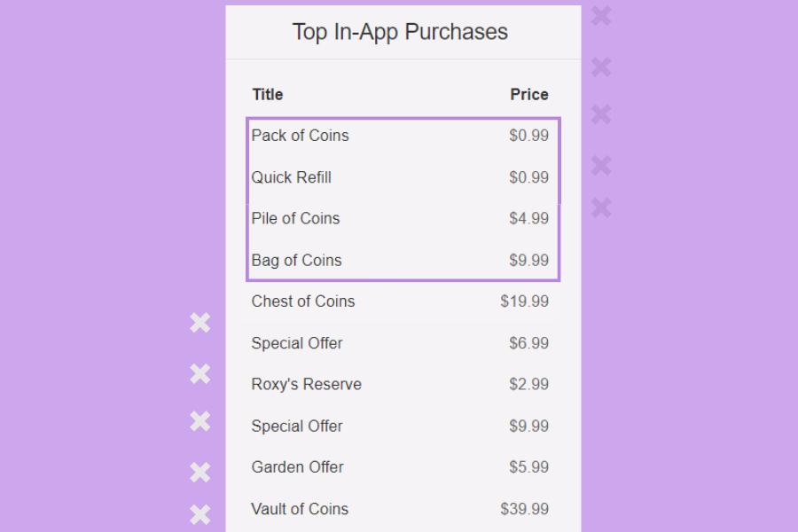Select the $6.99 Special Offer title
This screenshot has height=532, width=798.
point(297,343)
